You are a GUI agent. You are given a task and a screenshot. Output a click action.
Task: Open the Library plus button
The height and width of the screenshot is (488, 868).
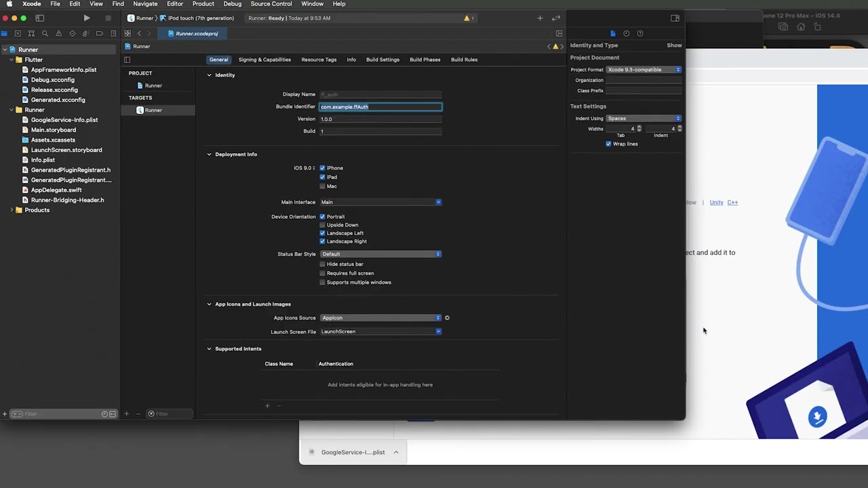[540, 18]
